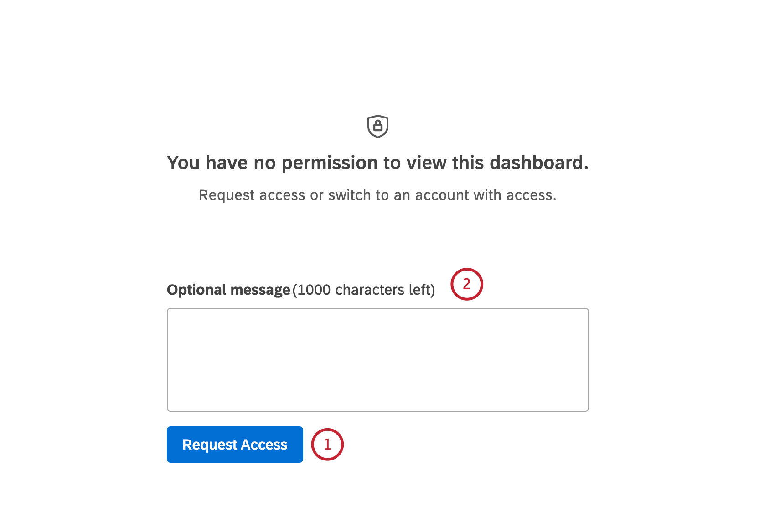775x532 pixels.
Task: Click the optional message text area
Action: 377,359
